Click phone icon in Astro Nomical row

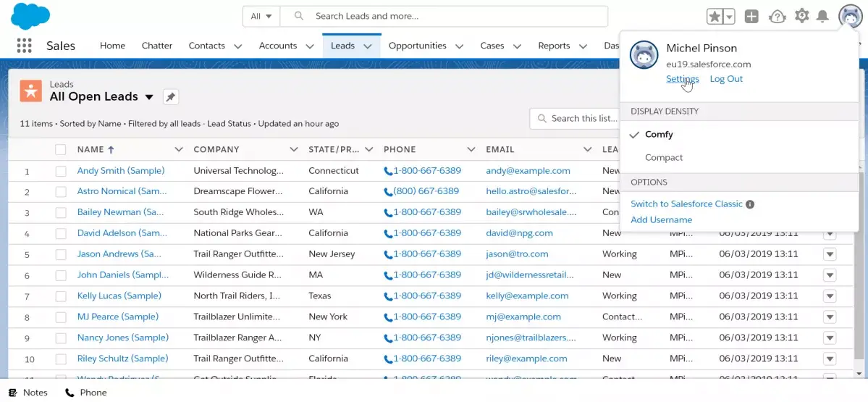388,192
